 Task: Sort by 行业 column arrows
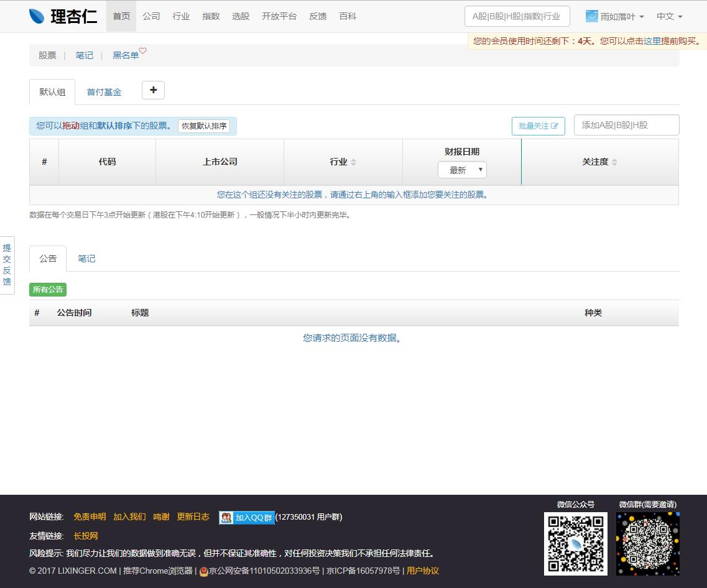pos(353,162)
